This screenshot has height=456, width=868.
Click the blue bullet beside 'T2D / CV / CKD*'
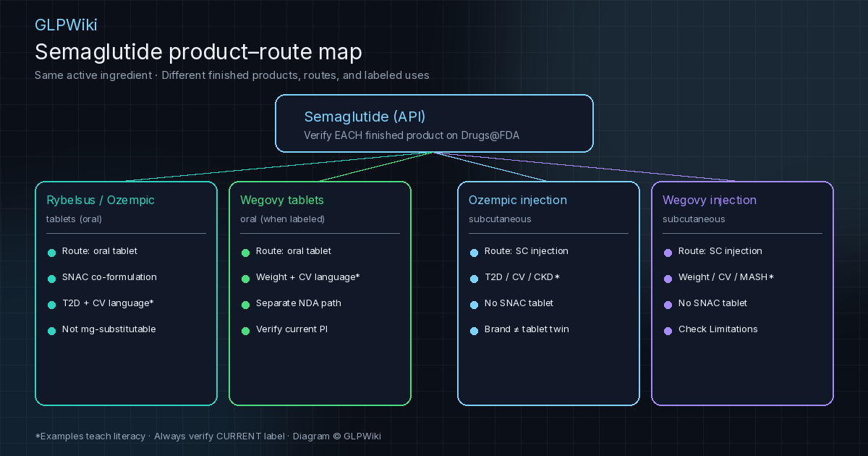tap(474, 279)
